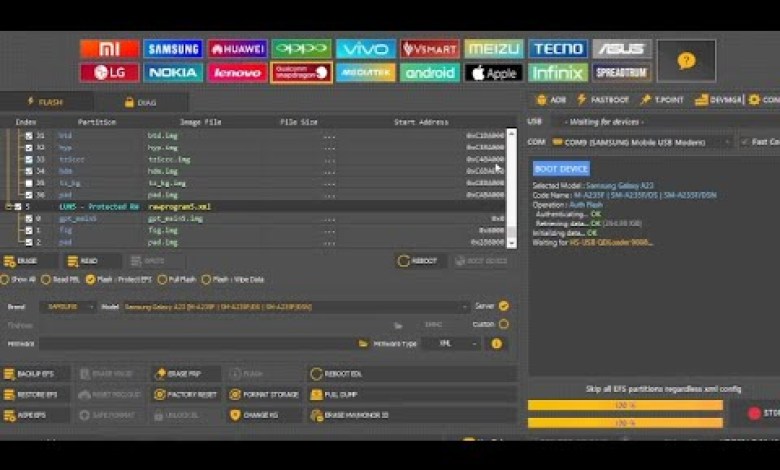
Task: Select the Apple brand logo
Action: coord(494,73)
